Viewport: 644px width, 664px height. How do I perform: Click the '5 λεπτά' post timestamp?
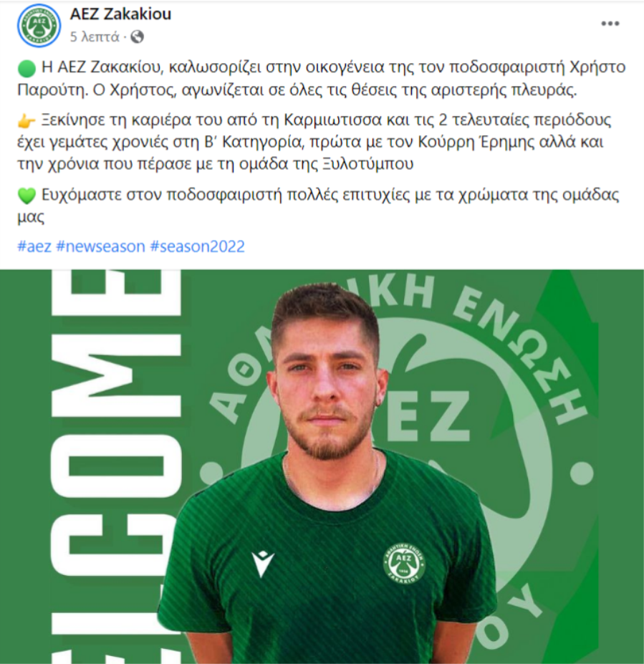point(95,37)
